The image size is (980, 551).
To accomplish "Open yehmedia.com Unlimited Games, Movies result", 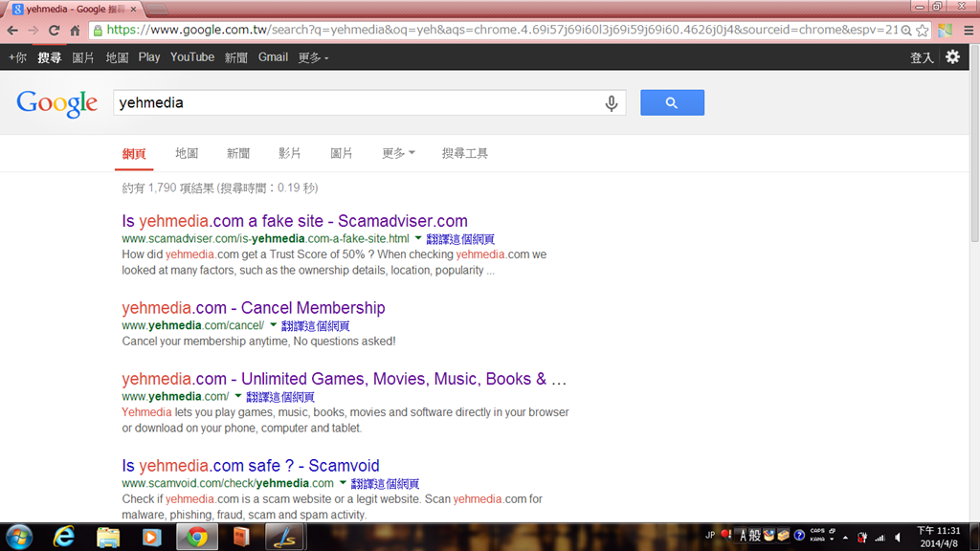I will 344,379.
